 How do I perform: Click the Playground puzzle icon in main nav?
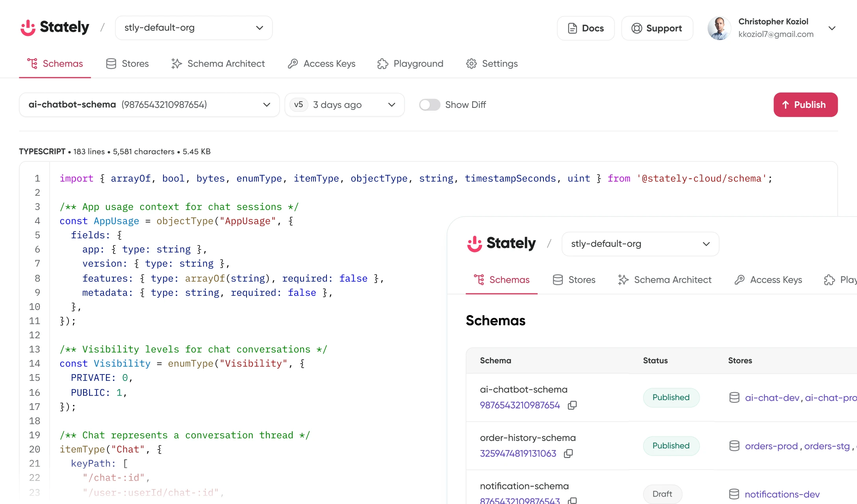click(382, 63)
